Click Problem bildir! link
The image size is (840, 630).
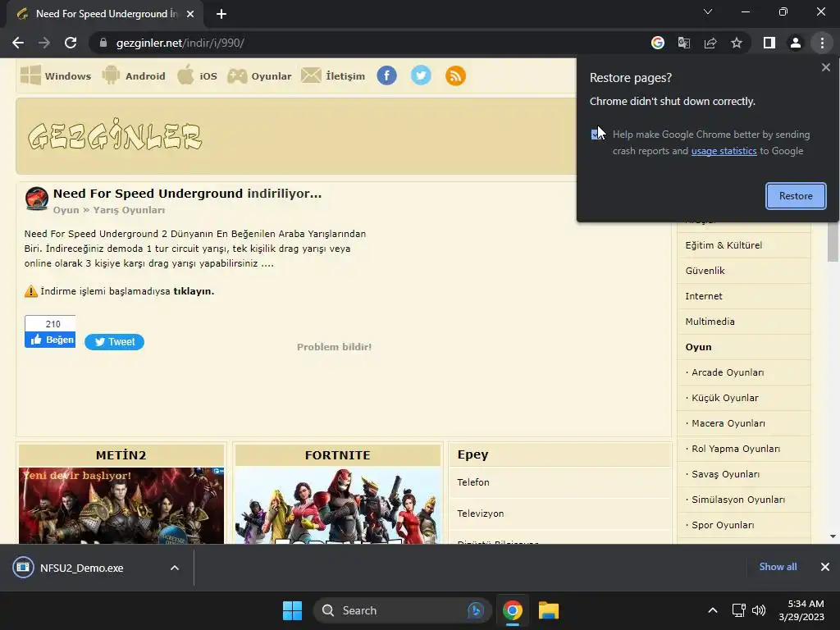[x=335, y=347]
